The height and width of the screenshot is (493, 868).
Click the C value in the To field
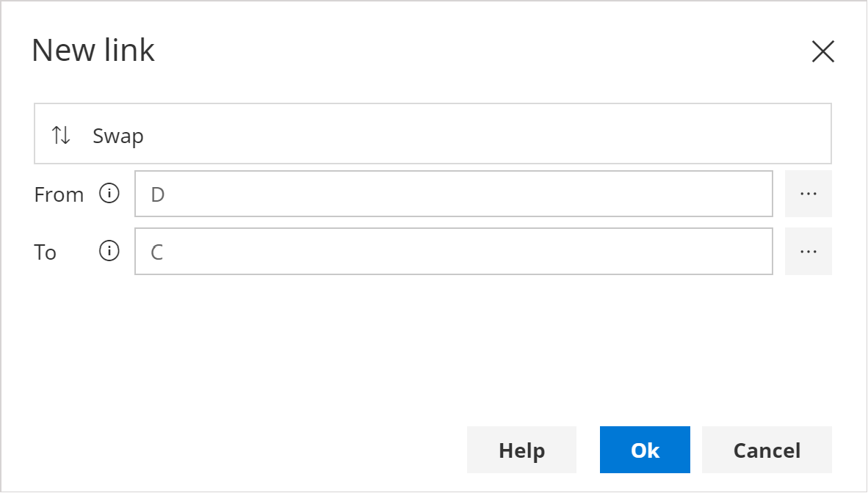pyautogui.click(x=157, y=252)
